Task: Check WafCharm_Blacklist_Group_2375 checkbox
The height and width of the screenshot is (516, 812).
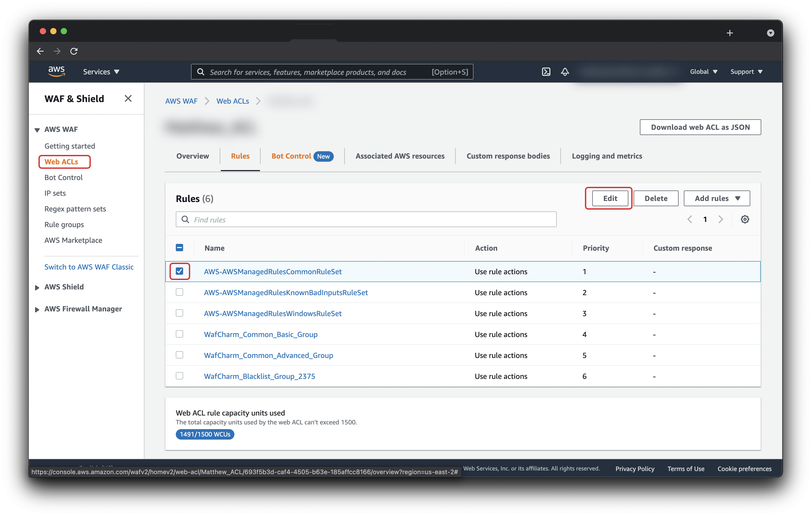Action: tap(179, 376)
